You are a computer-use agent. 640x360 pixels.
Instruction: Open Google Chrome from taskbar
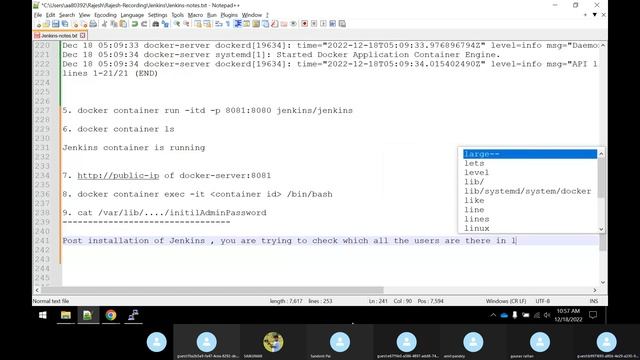[x=111, y=315]
